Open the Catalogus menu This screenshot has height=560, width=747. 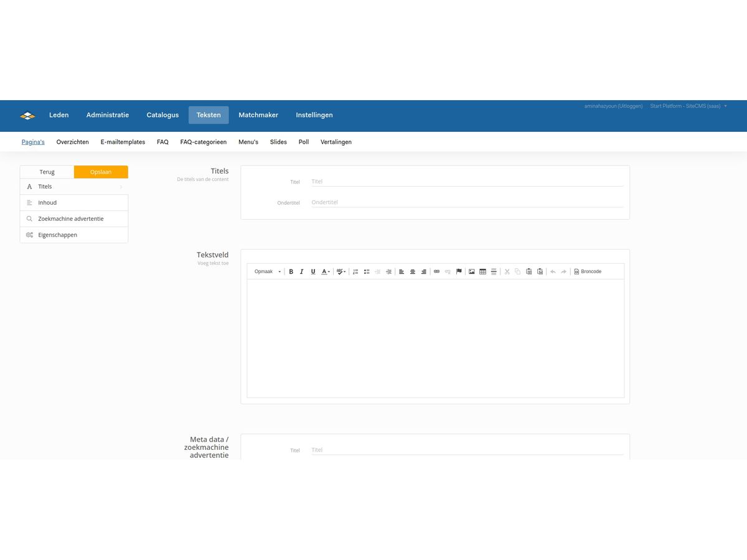[x=162, y=115]
